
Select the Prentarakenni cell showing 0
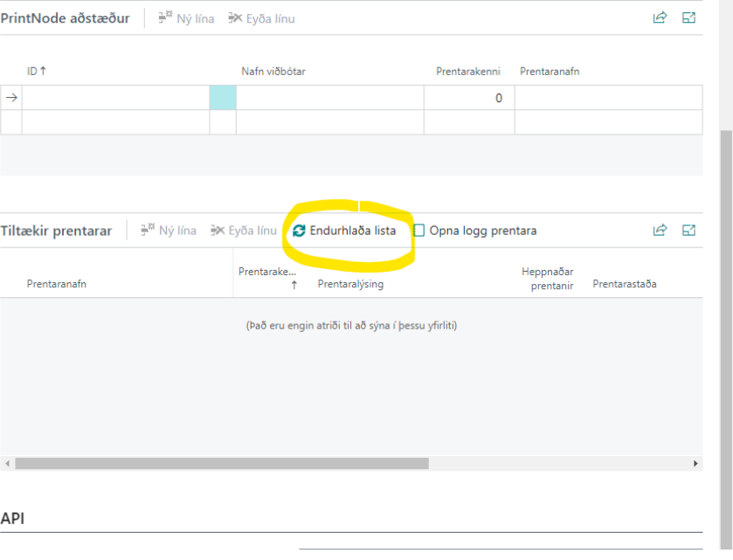coord(468,98)
